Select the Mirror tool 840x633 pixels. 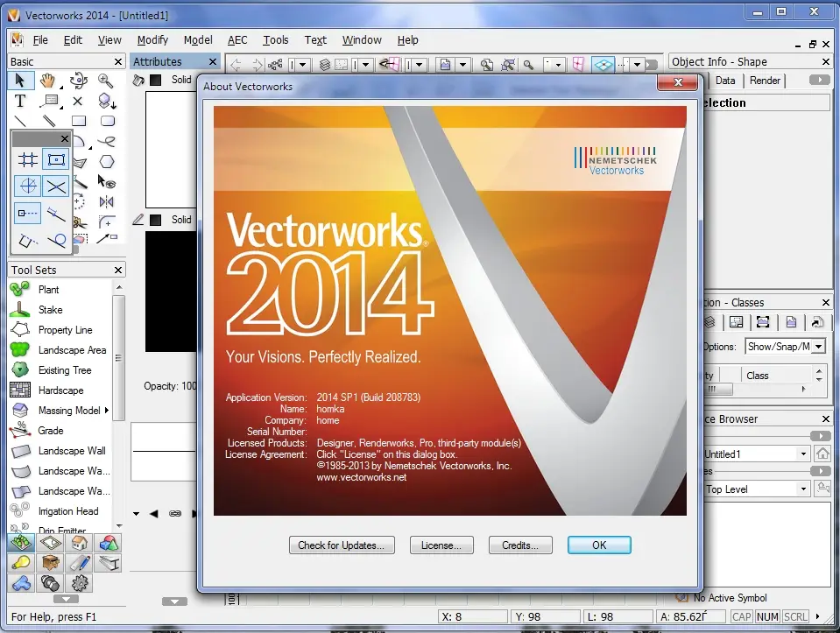click(107, 202)
